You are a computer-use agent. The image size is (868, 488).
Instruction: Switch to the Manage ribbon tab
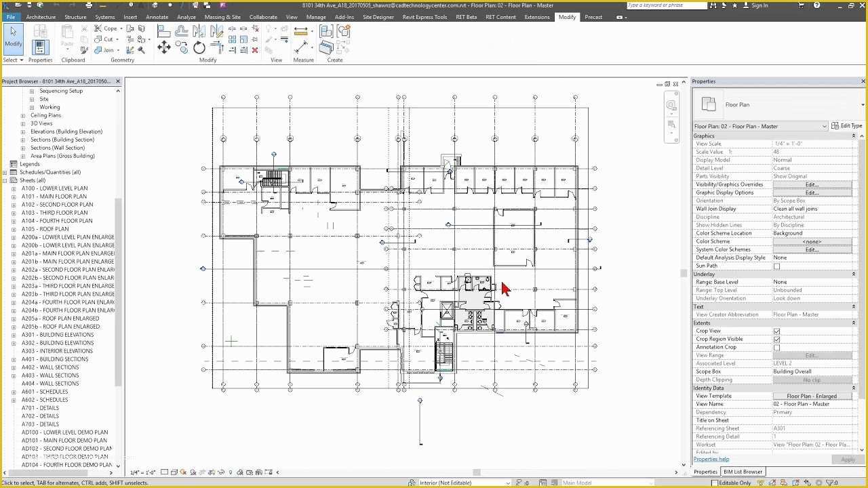316,17
